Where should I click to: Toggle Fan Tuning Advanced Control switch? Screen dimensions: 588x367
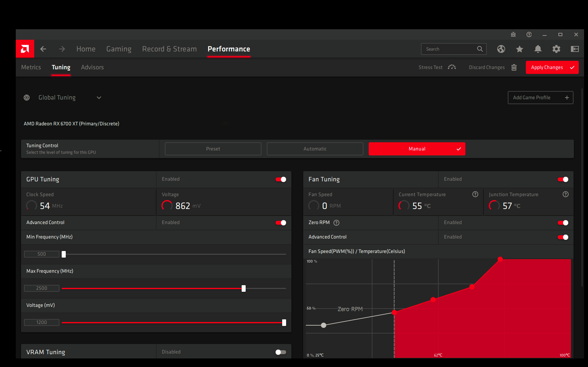click(563, 237)
